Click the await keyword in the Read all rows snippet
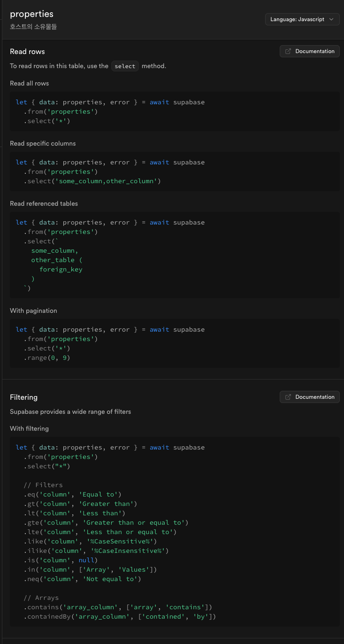The width and height of the screenshot is (344, 644). (x=160, y=102)
